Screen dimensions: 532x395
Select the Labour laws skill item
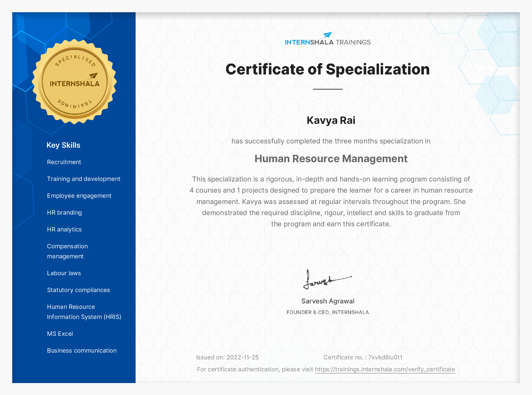click(x=64, y=273)
